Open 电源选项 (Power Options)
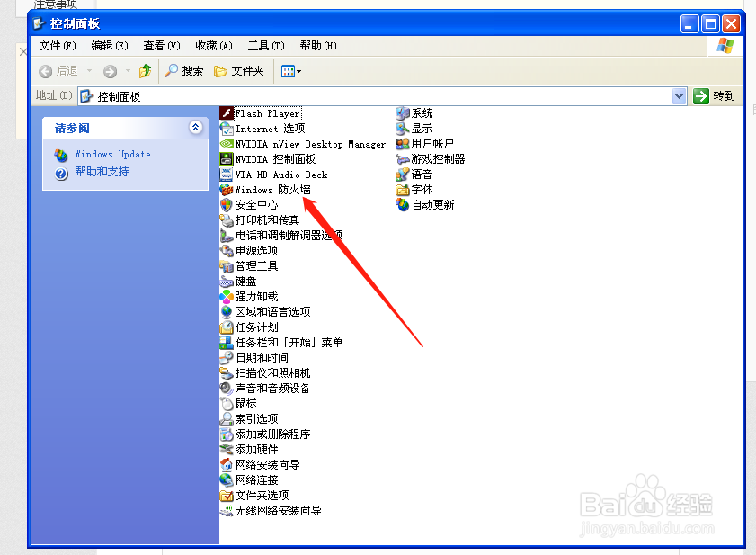The image size is (756, 555). point(254,251)
